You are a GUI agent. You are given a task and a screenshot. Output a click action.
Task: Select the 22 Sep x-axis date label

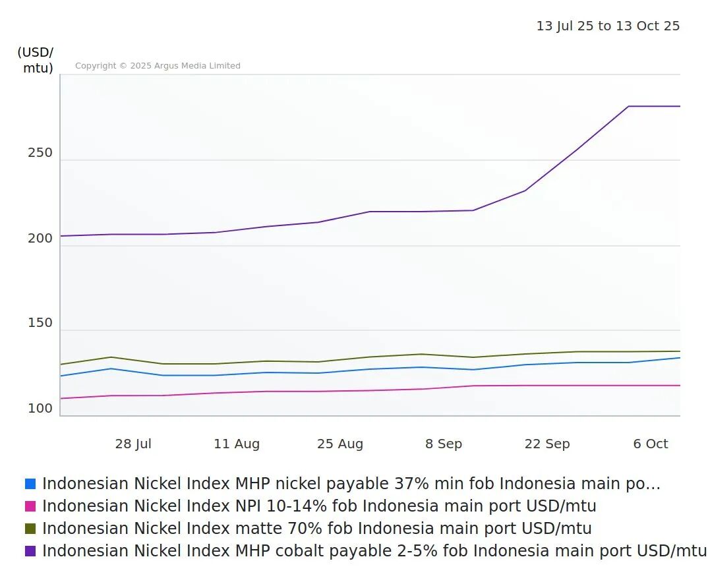[x=547, y=444]
